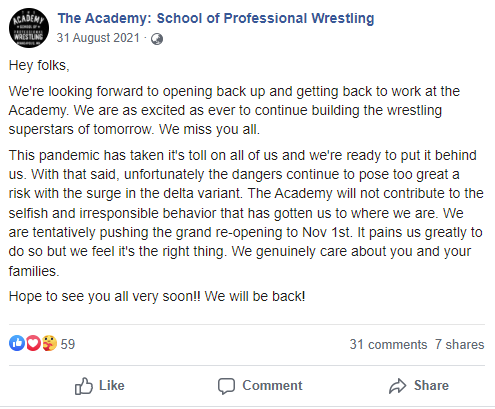This screenshot has width=495, height=409.
Task: Select the Comment label text
Action: (x=272, y=386)
